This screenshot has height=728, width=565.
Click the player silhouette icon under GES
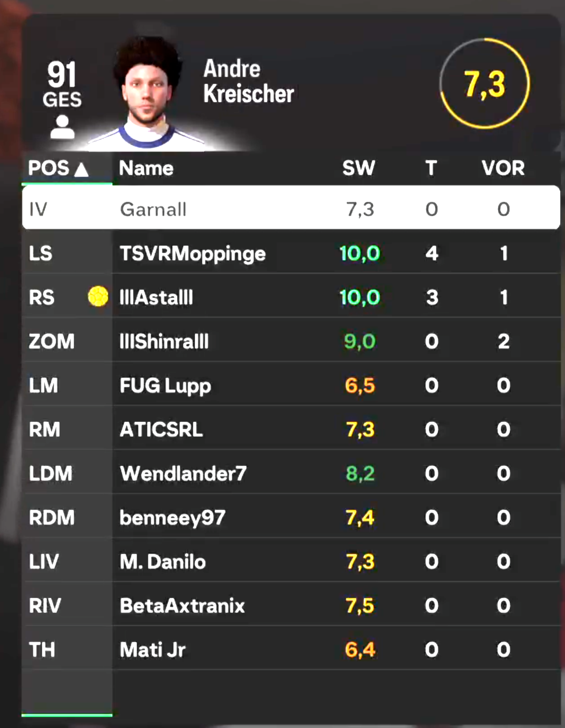[x=62, y=127]
